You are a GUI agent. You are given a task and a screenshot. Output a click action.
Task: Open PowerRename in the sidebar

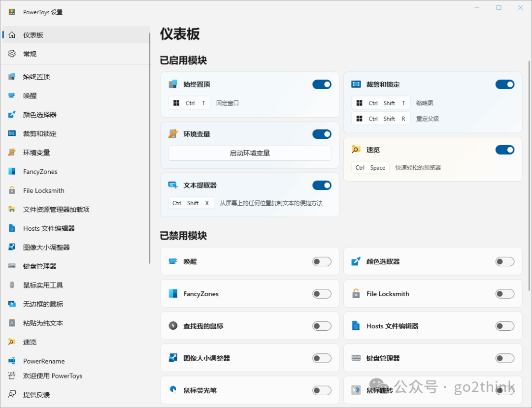pyautogui.click(x=76, y=361)
